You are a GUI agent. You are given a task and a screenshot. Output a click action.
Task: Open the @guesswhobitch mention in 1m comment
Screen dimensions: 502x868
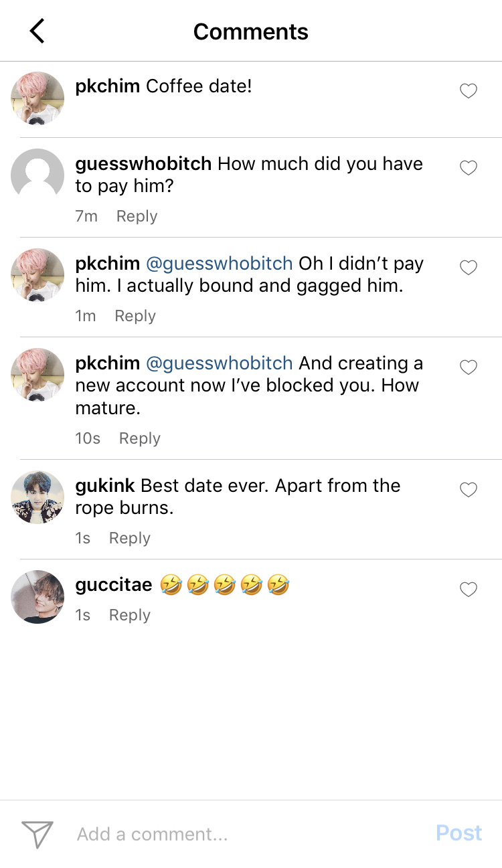point(219,264)
